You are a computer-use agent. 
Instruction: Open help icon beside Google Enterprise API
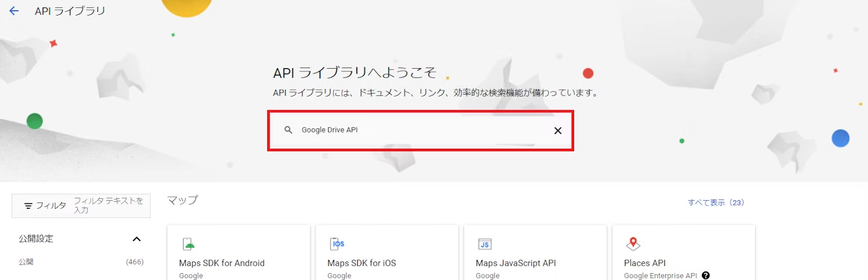(x=706, y=276)
